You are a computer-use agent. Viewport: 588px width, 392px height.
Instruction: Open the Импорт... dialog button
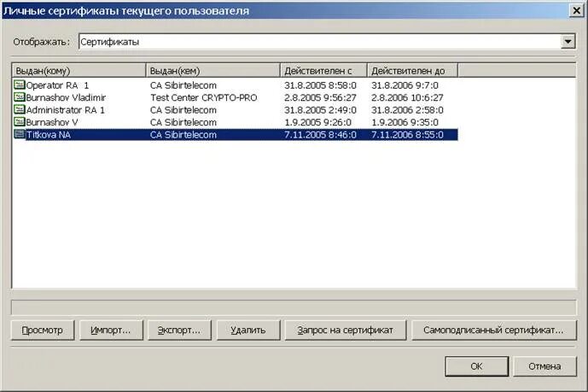tap(112, 331)
